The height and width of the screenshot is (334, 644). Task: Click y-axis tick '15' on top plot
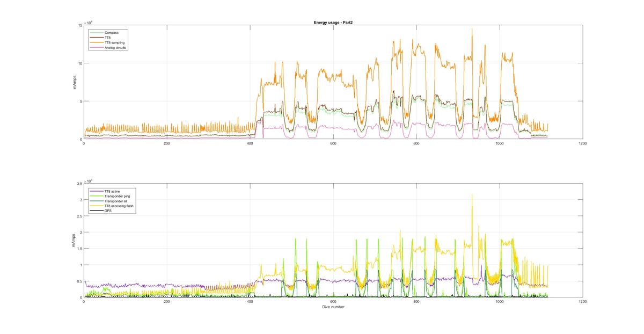point(80,25)
